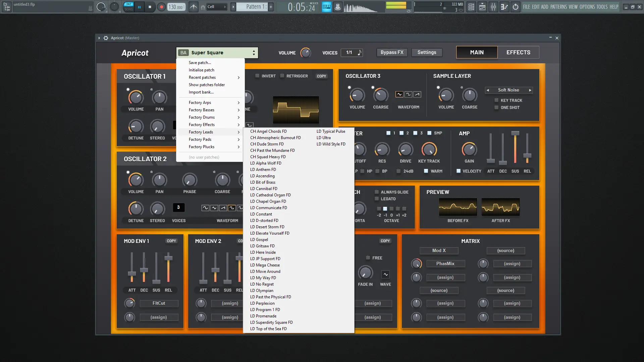Screen dimensions: 644x362
Task: Select sine waveform for Oscillator 3
Action: 399,95
